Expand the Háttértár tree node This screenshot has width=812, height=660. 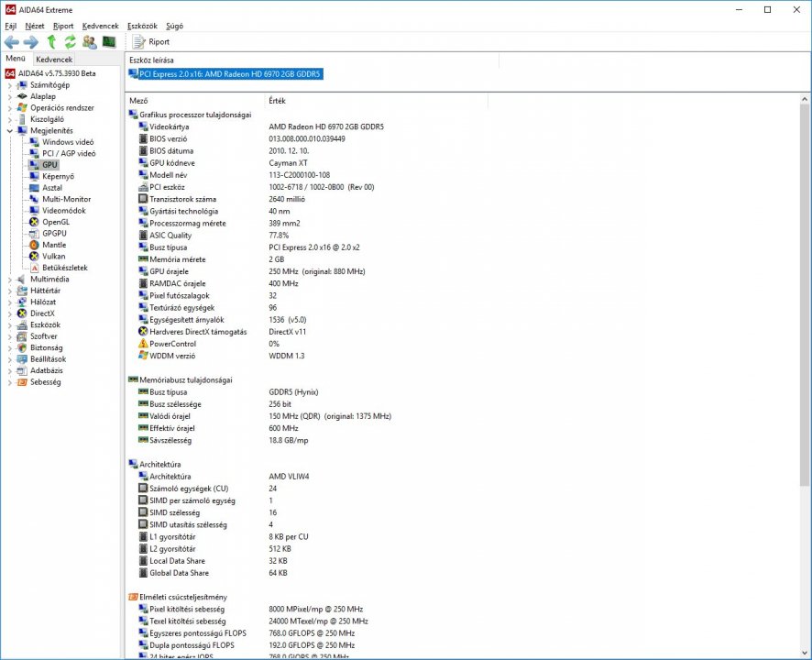tap(9, 291)
